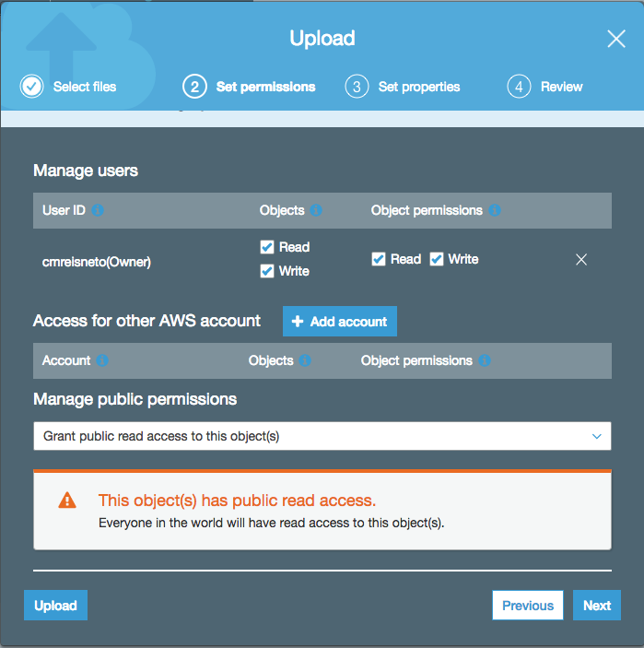Screen dimensions: 644x648
Task: Click info icon beside Object permissions in Manage users
Action: [495, 210]
